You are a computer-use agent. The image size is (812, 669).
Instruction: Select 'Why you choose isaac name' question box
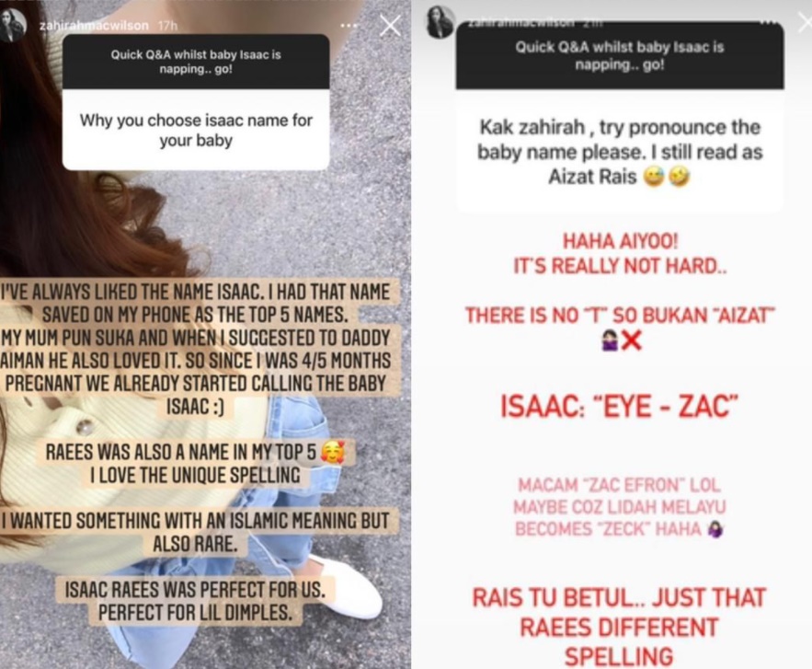[x=196, y=130]
